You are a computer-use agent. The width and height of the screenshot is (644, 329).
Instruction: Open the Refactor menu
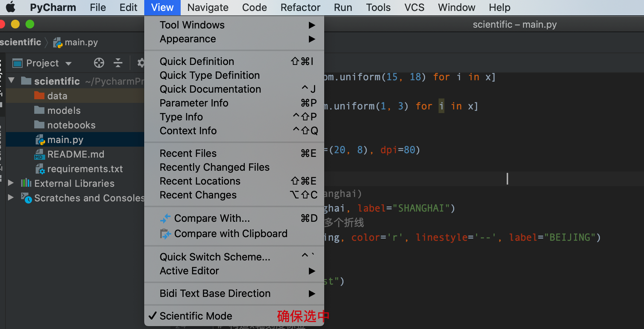click(300, 7)
